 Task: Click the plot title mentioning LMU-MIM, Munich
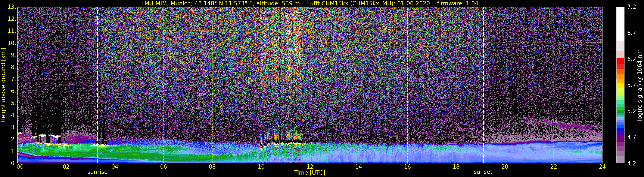coord(310,3)
